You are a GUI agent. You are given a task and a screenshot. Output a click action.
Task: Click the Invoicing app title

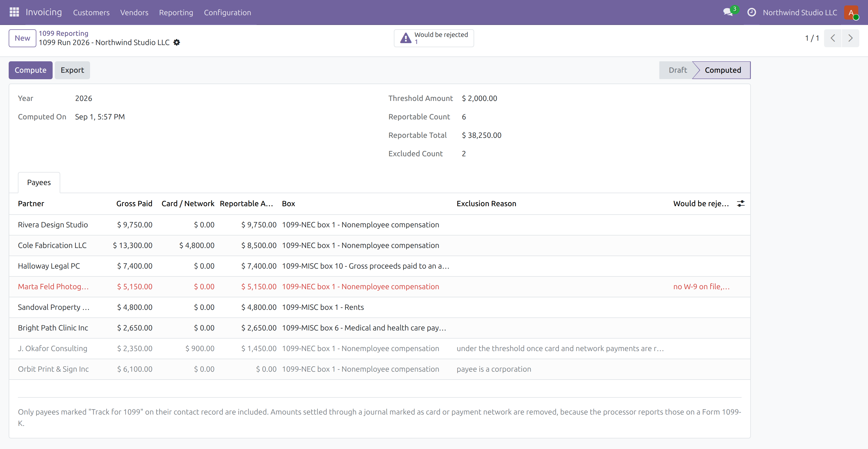pos(44,12)
